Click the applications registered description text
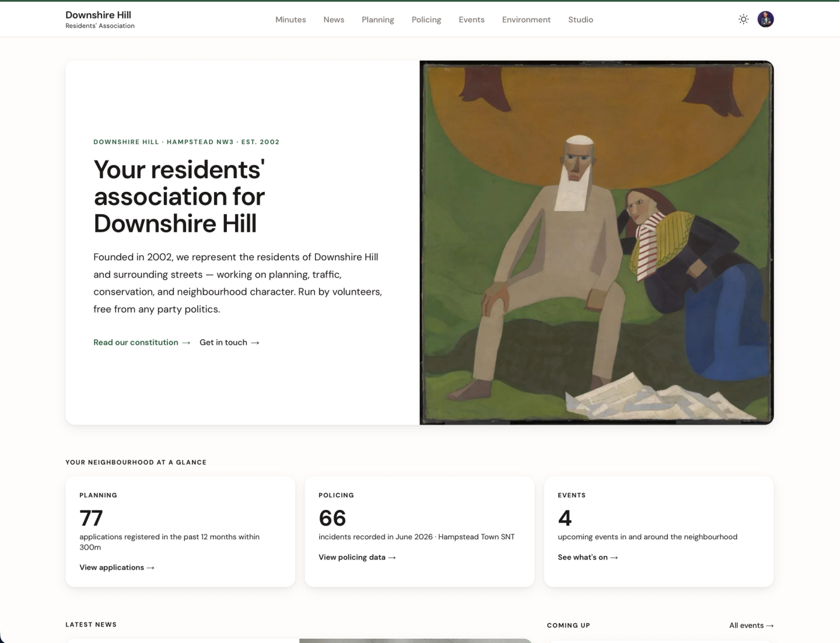The width and height of the screenshot is (840, 643). pyautogui.click(x=170, y=542)
